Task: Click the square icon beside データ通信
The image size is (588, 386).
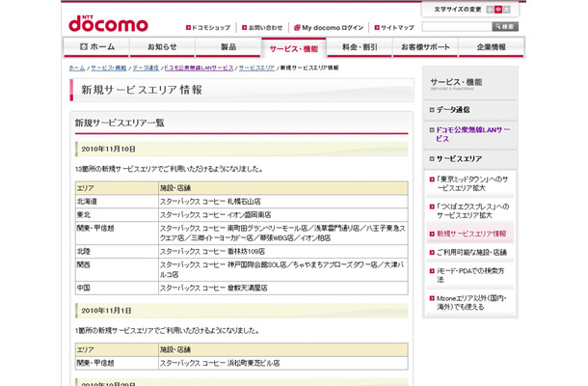Action: (432, 110)
